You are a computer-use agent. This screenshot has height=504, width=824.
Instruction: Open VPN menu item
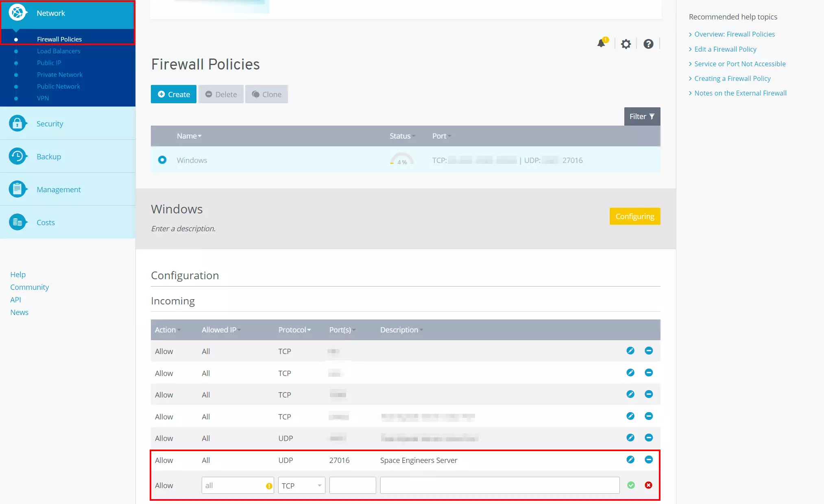(x=43, y=98)
